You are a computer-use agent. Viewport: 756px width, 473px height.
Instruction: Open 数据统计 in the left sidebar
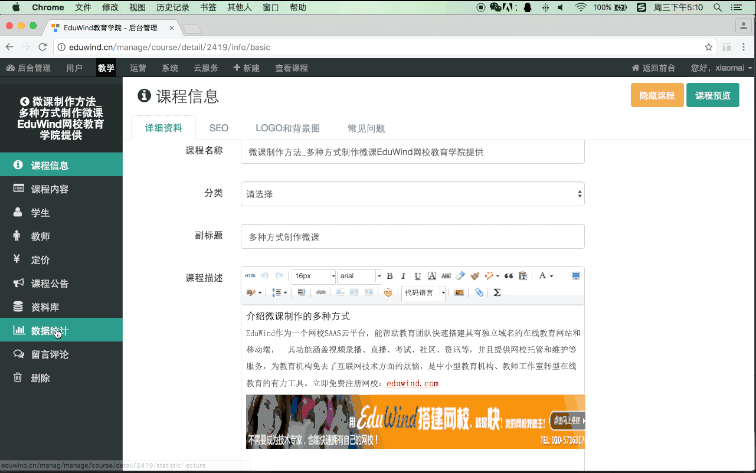(x=50, y=330)
